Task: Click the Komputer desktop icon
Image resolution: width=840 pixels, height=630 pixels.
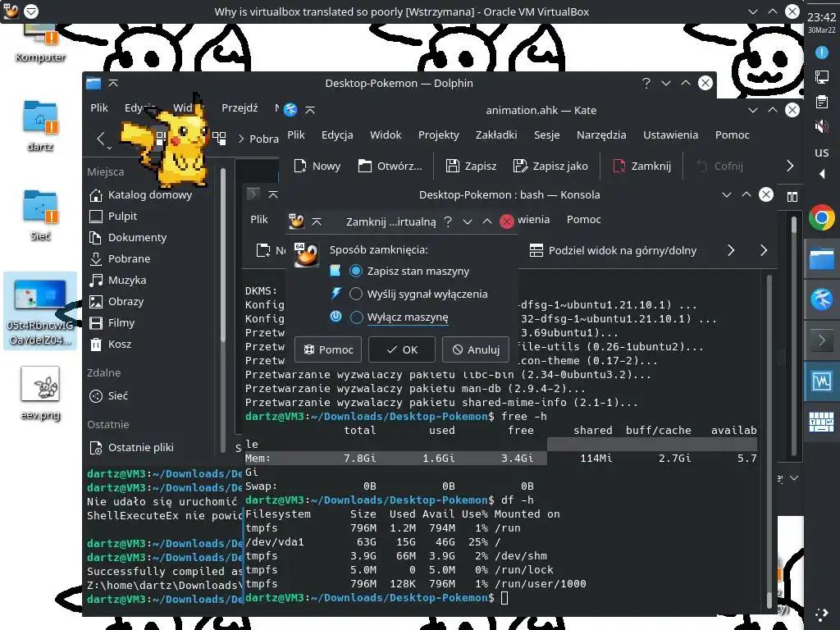Action: pyautogui.click(x=40, y=43)
